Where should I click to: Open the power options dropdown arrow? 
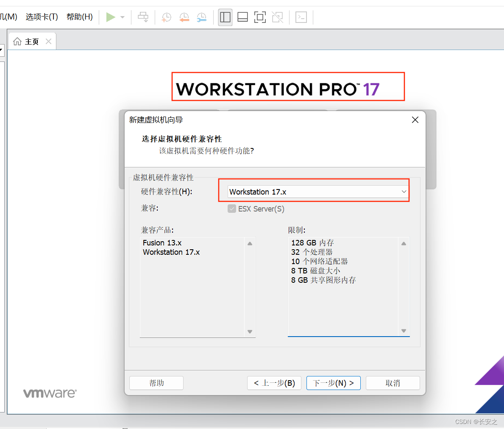point(123,17)
